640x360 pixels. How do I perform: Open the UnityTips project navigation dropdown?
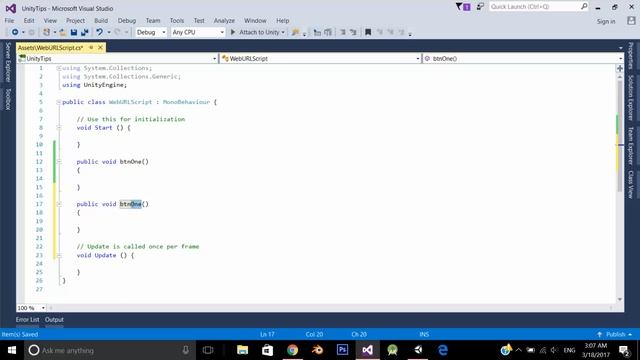pyautogui.click(x=214, y=59)
